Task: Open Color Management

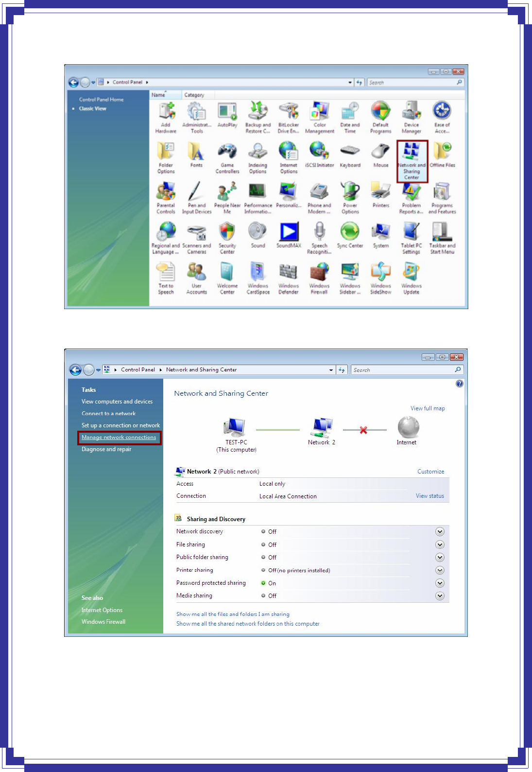Action: [x=319, y=118]
